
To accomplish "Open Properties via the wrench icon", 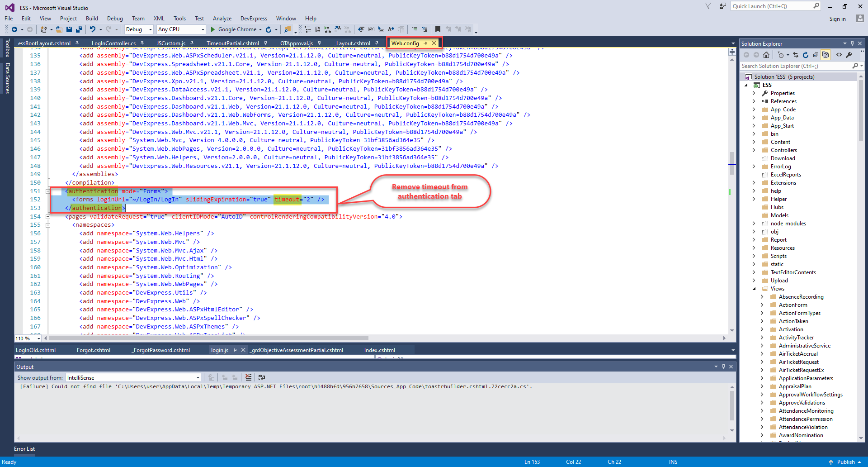I will point(849,55).
